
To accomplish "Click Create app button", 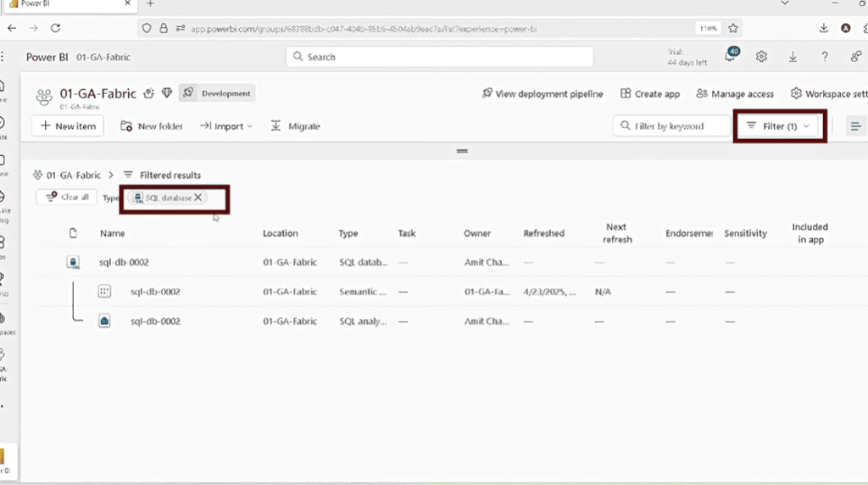I will click(x=650, y=93).
